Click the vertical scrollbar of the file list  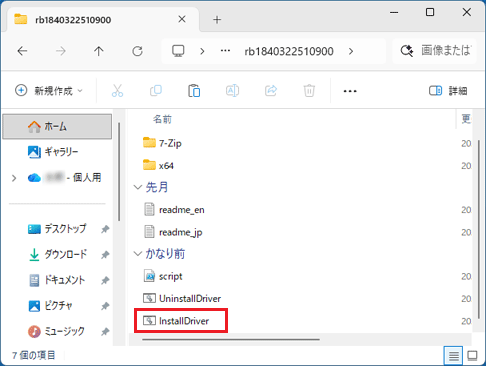click(479, 230)
